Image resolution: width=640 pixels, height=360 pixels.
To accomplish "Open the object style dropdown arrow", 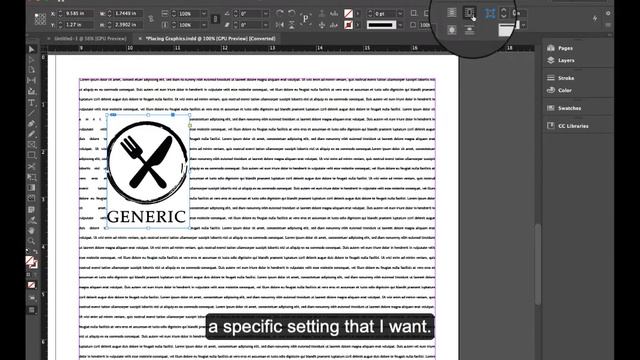I will tap(523, 25).
